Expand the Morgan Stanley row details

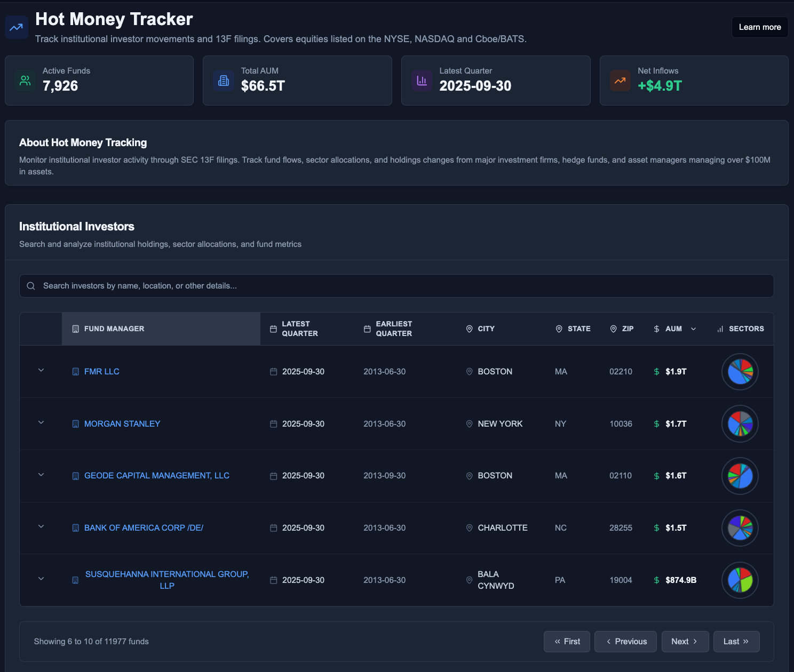(41, 422)
